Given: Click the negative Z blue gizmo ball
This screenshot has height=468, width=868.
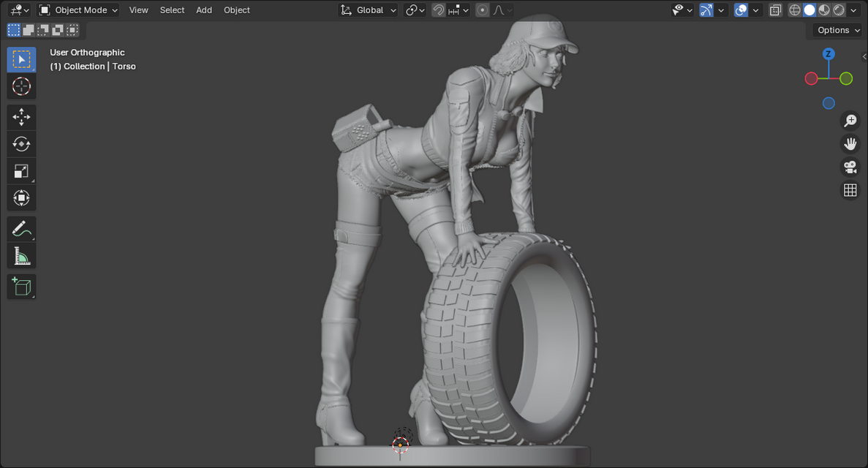Looking at the screenshot, I should 828,103.
